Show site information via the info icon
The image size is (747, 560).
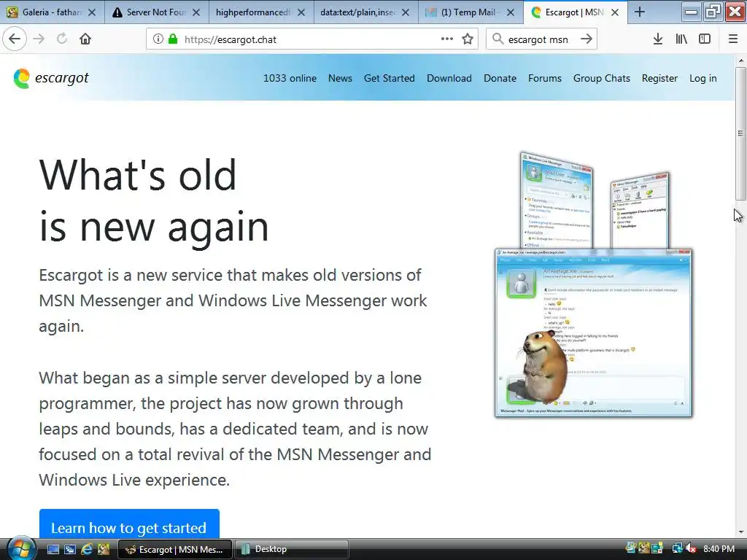(x=158, y=39)
